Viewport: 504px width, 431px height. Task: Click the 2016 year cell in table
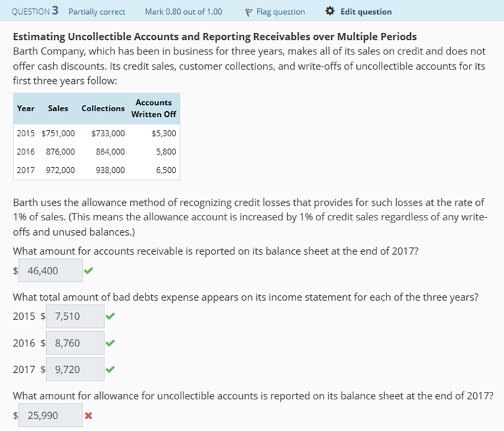[26, 152]
